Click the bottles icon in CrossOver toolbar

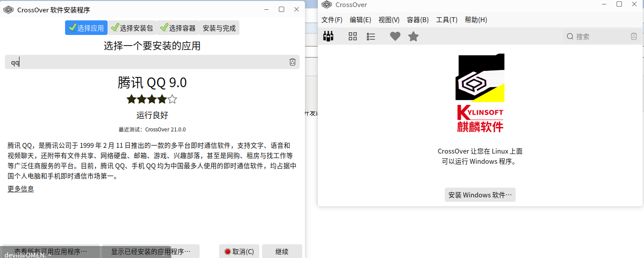point(328,36)
